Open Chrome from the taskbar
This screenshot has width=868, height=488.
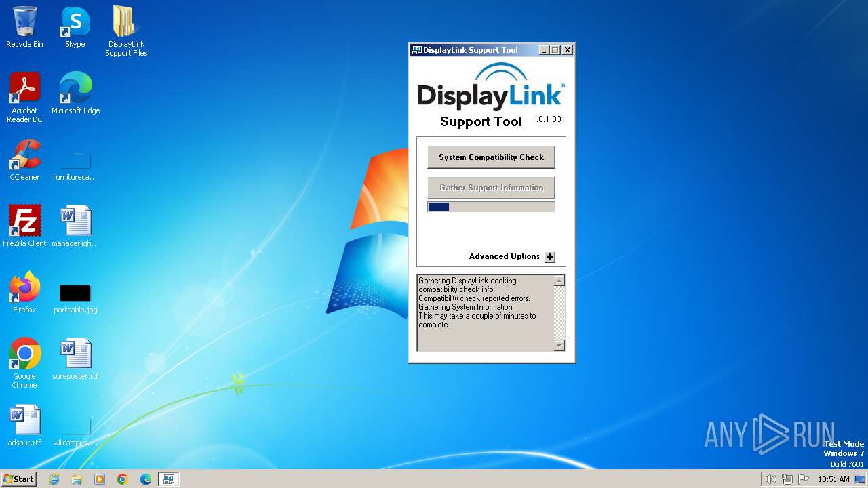coord(123,479)
